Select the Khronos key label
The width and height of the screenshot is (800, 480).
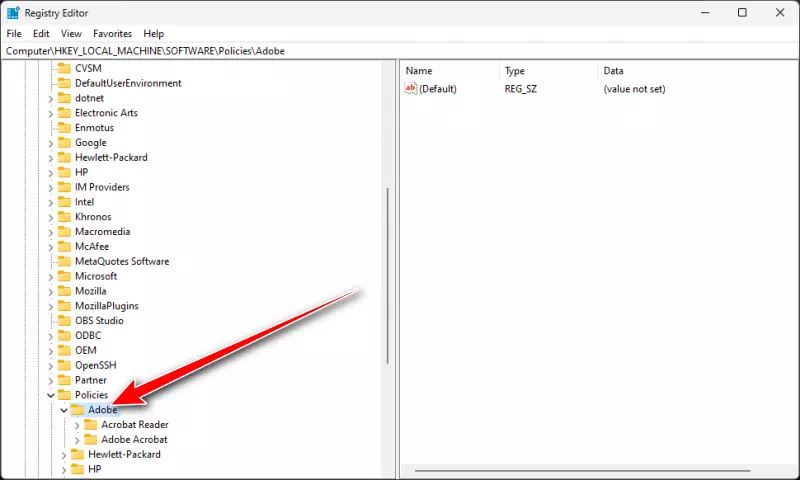click(93, 217)
